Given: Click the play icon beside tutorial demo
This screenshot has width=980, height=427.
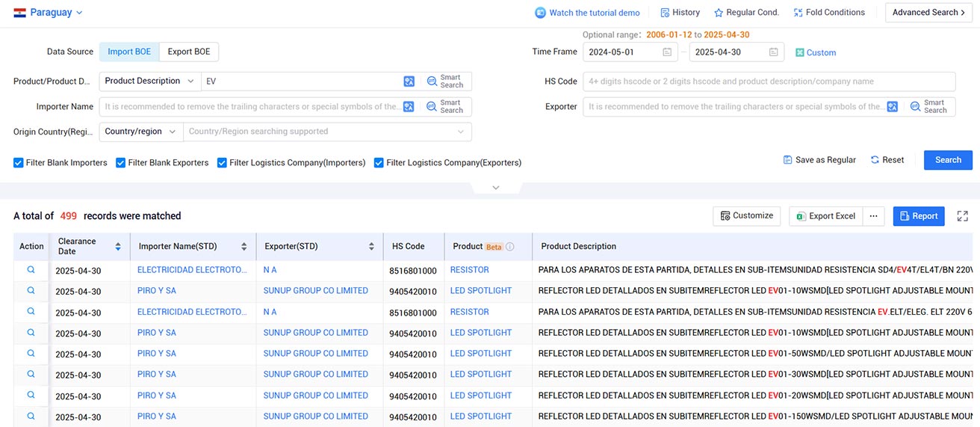Looking at the screenshot, I should point(540,13).
